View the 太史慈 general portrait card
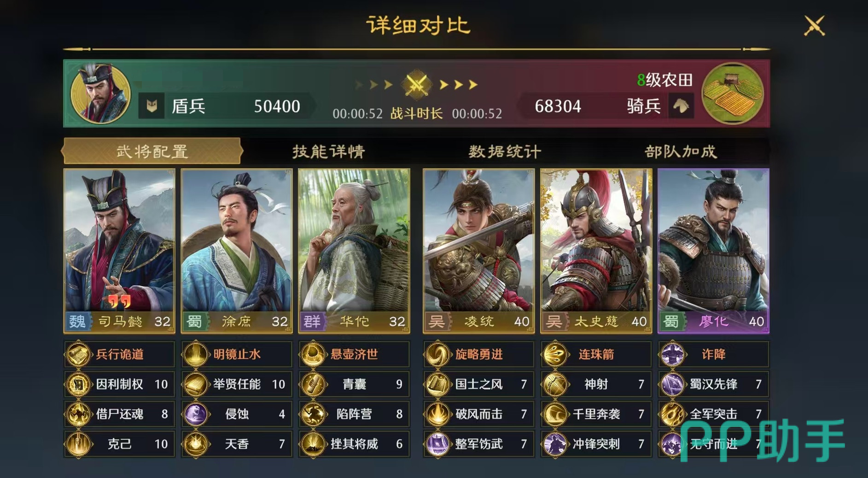The image size is (868, 478). [596, 251]
